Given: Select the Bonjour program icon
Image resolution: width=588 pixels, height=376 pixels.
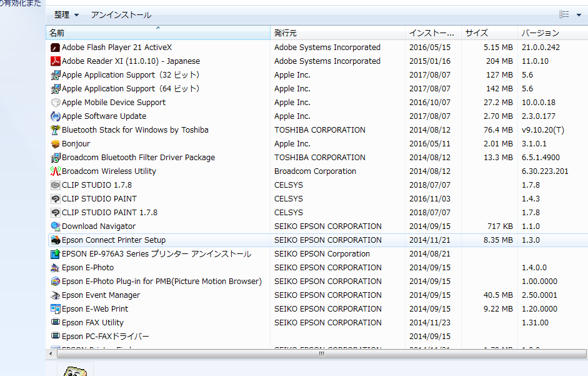Looking at the screenshot, I should pyautogui.click(x=55, y=144).
